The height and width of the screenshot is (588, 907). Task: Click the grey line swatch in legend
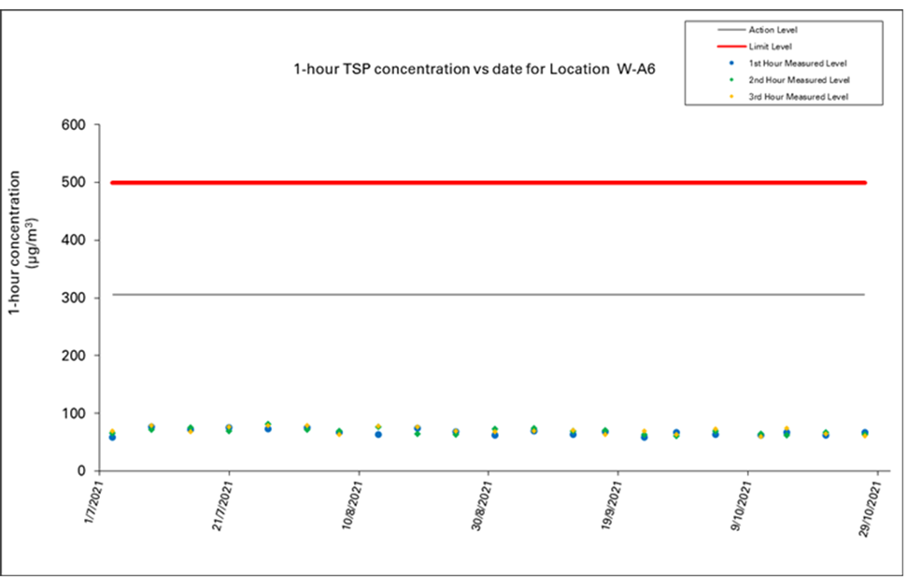716,30
